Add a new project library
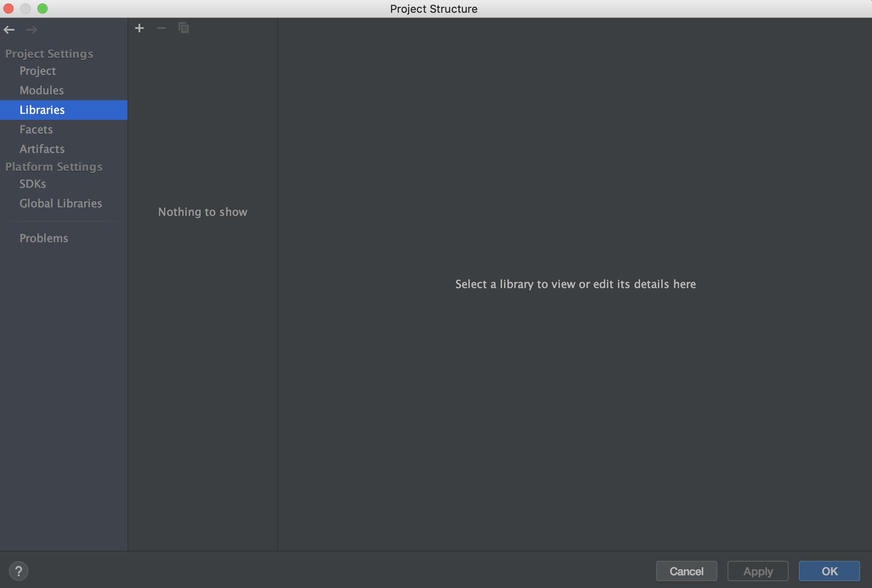This screenshot has width=872, height=588. click(x=139, y=28)
